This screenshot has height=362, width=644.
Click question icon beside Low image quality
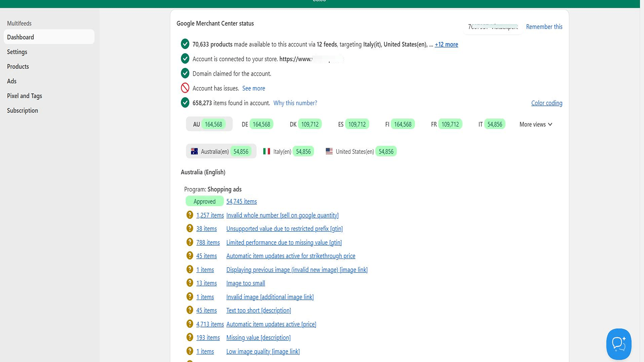(x=190, y=351)
